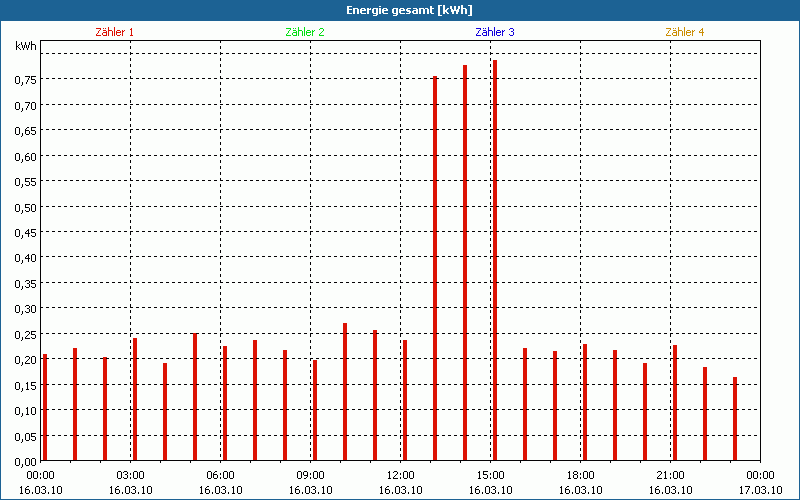Select the Zähler 2 legend label
This screenshot has width=800, height=500.
coord(305,32)
